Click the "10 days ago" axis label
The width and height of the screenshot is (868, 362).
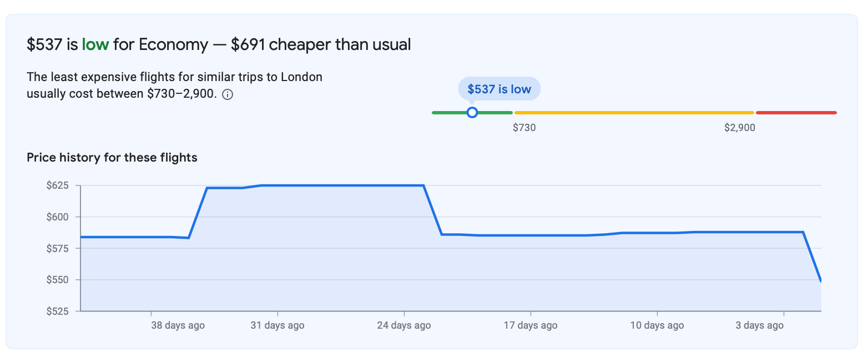coord(657,325)
